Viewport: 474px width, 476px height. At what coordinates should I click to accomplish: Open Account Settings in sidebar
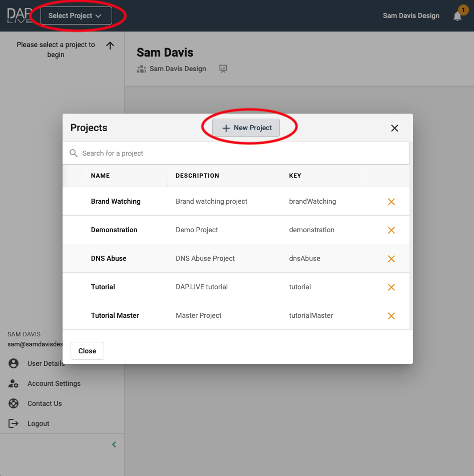tap(54, 383)
